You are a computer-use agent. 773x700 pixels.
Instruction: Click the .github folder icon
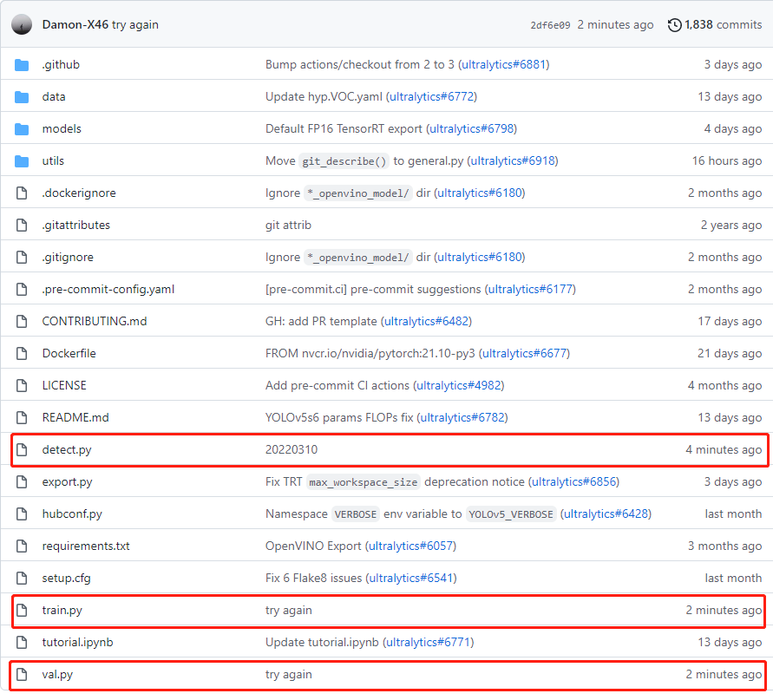pos(22,64)
